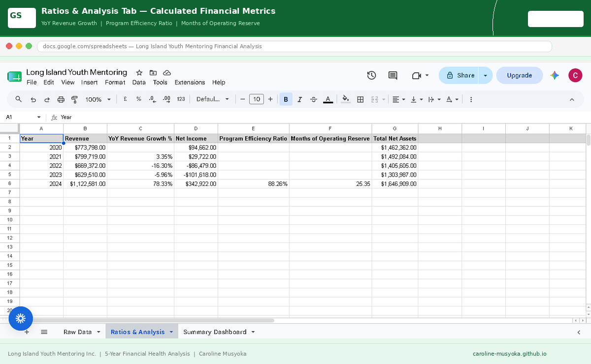Open the File menu

point(32,82)
